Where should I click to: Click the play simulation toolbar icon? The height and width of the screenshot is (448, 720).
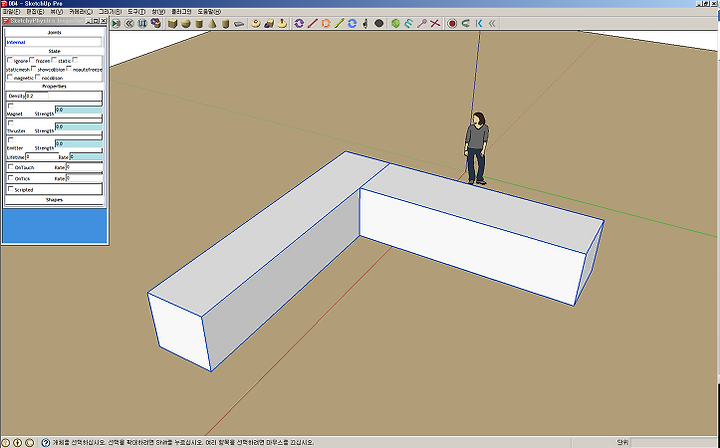point(116,23)
